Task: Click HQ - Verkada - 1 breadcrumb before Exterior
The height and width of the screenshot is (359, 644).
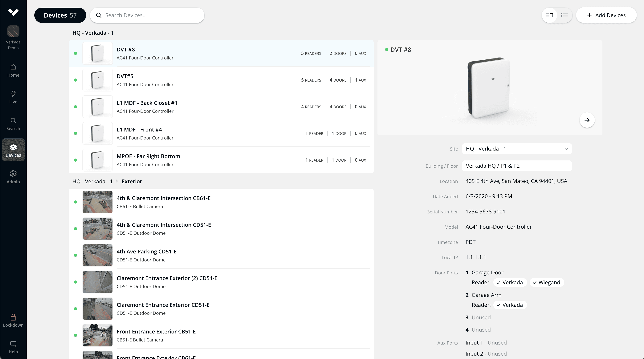Action: click(x=92, y=181)
